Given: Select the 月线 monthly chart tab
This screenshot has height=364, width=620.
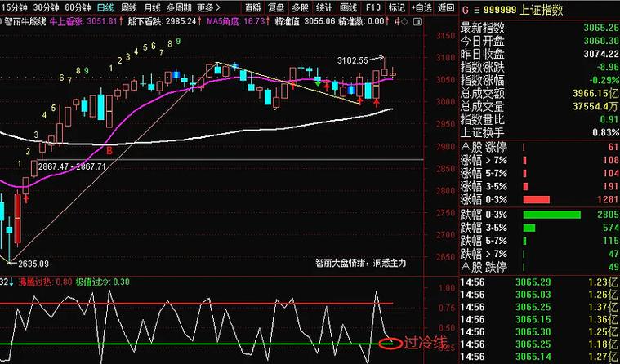Looking at the screenshot, I should click(x=152, y=7).
